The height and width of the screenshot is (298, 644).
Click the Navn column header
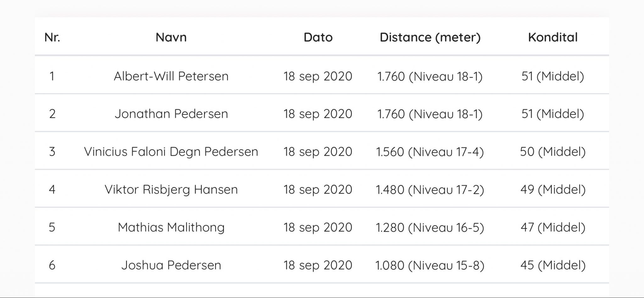[x=171, y=37]
